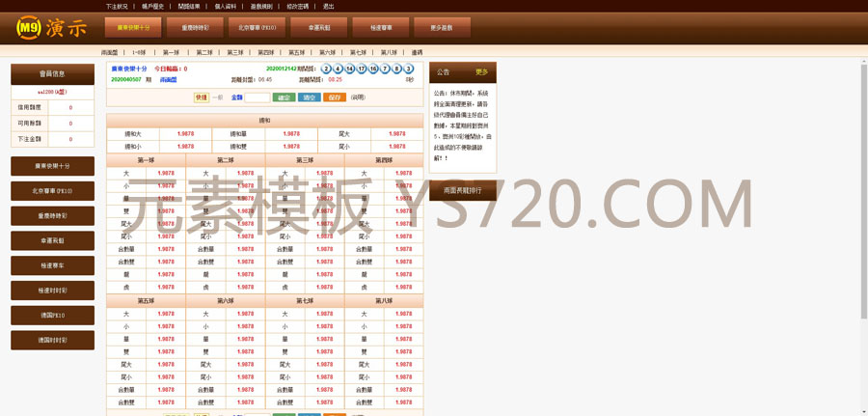Switch to the 連碼 sub-tab

coord(417,52)
